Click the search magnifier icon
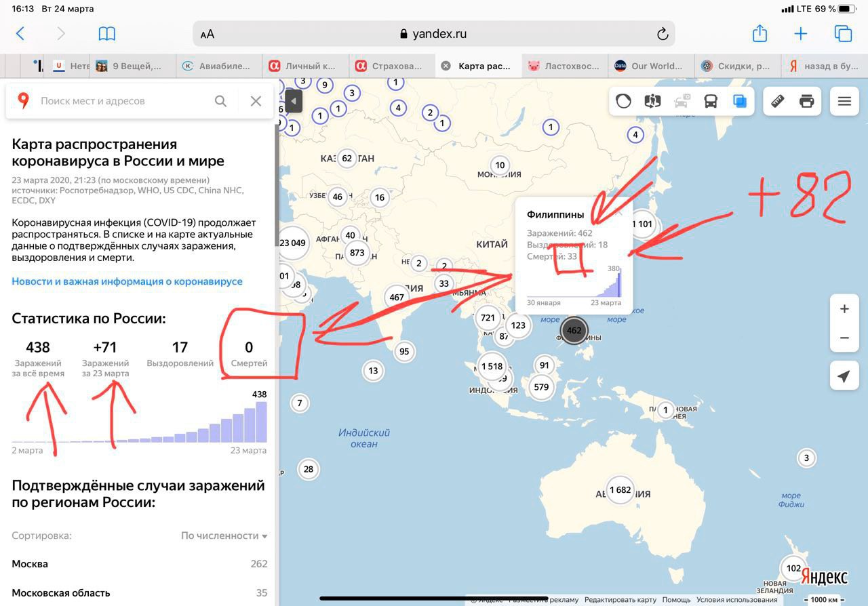The height and width of the screenshot is (606, 868). pos(220,101)
